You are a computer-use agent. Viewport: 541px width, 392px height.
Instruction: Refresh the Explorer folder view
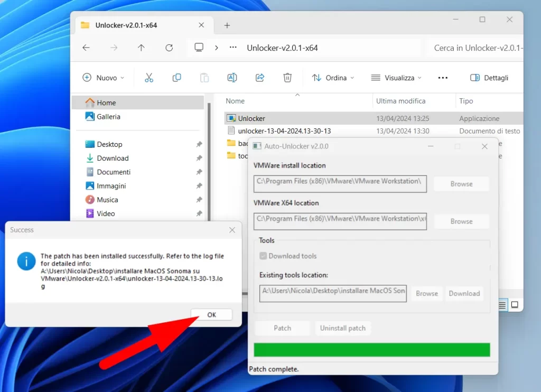pyautogui.click(x=169, y=48)
